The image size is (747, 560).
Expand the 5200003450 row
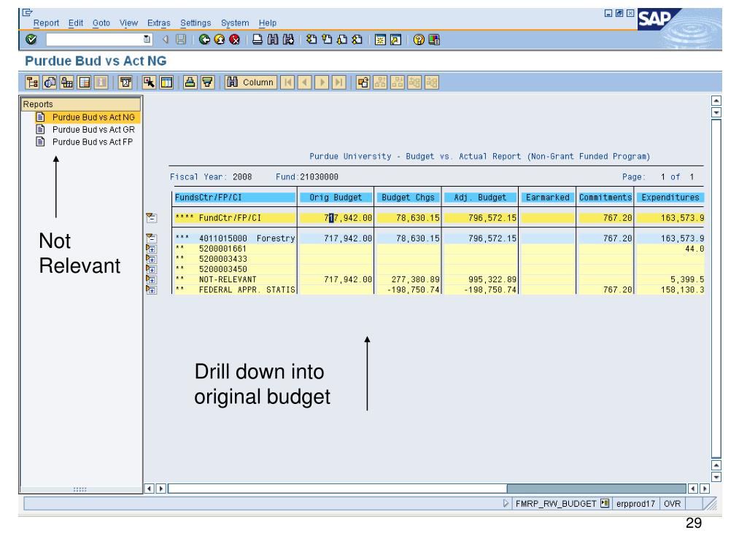coord(152,269)
